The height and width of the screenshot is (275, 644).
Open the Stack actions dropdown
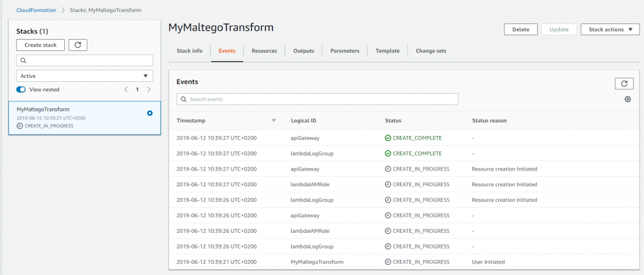pyautogui.click(x=609, y=30)
